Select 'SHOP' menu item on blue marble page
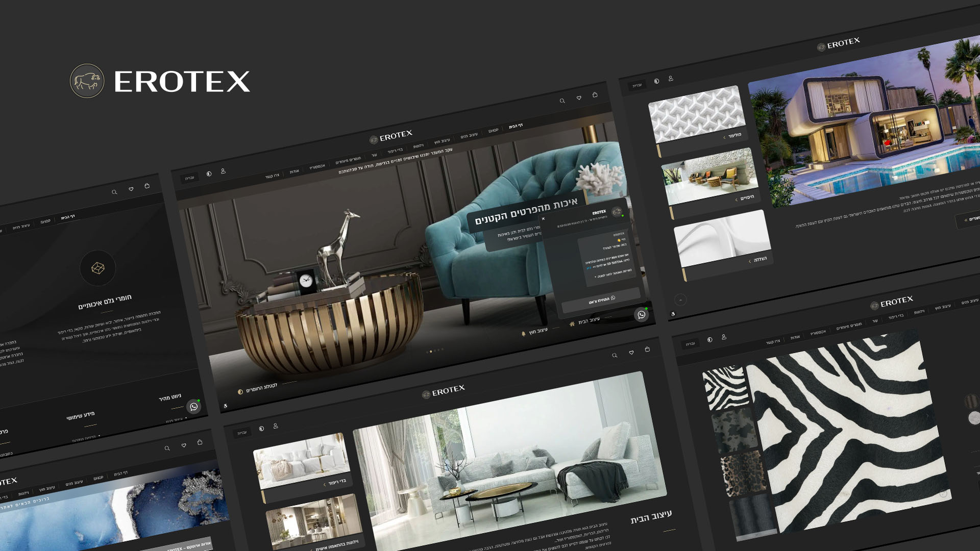This screenshot has width=980, height=551. point(98,479)
